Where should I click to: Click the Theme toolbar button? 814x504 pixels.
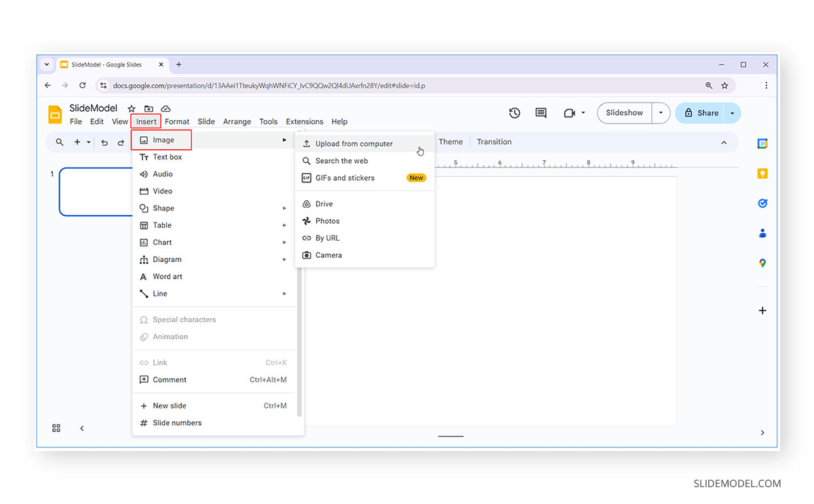pos(450,142)
